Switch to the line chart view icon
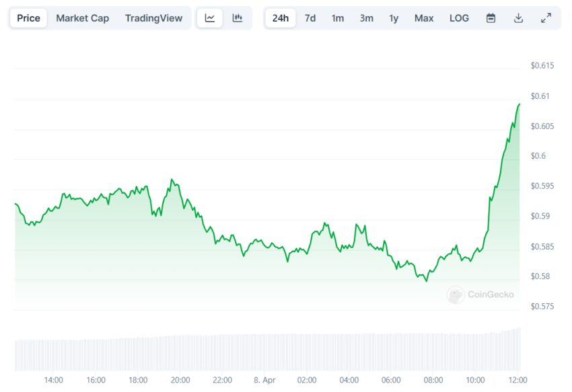 [x=210, y=18]
